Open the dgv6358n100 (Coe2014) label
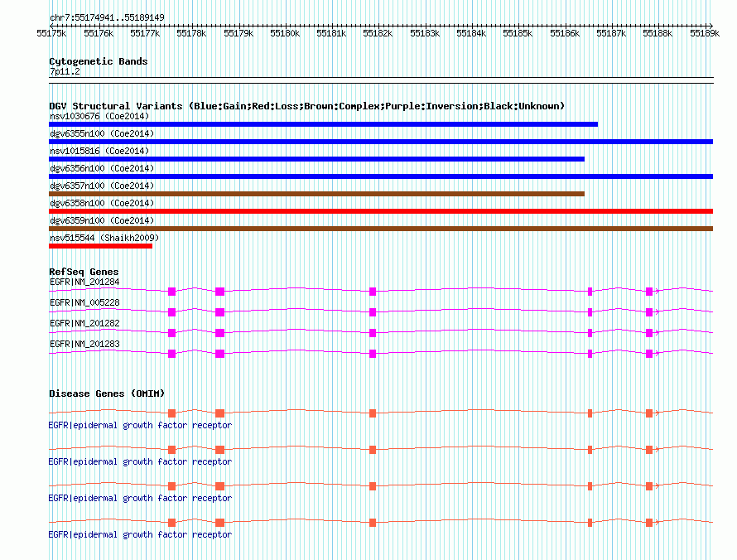 coord(102,203)
